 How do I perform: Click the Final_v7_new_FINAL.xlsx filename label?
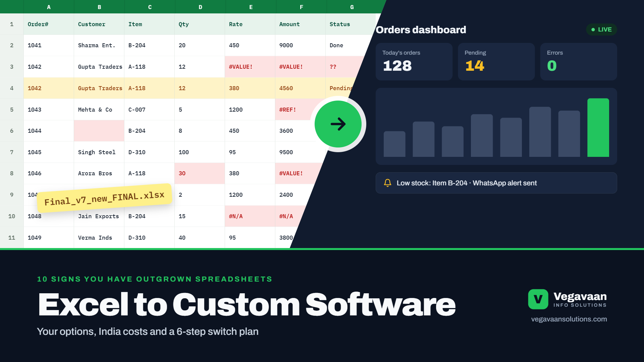coord(104,198)
